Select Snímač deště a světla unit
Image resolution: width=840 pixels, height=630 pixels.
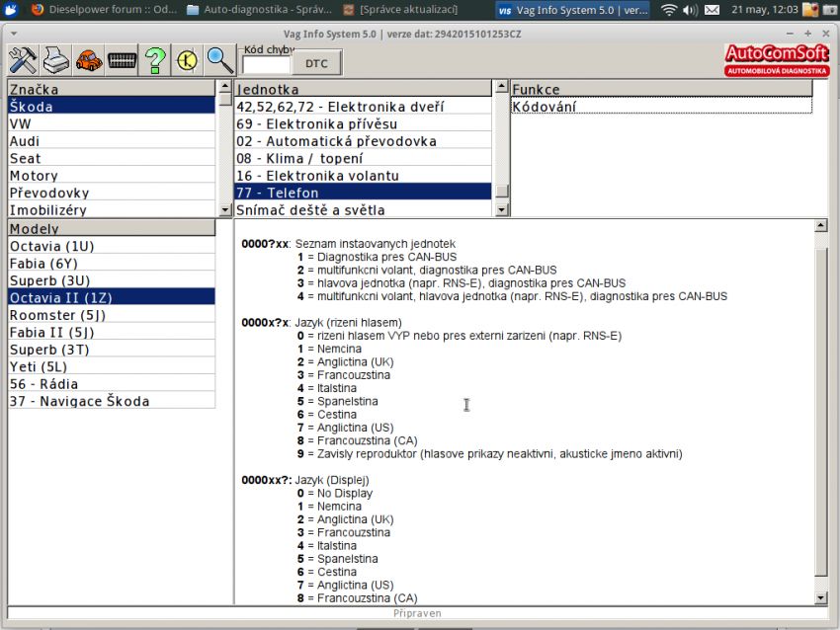pyautogui.click(x=363, y=209)
